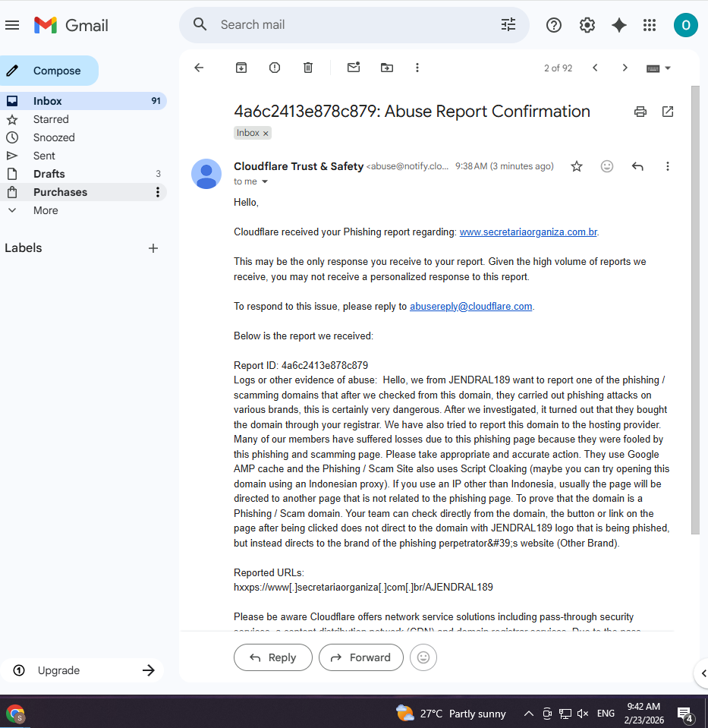This screenshot has height=728, width=708.
Task: Add emoji reaction in message header
Action: coord(607,166)
